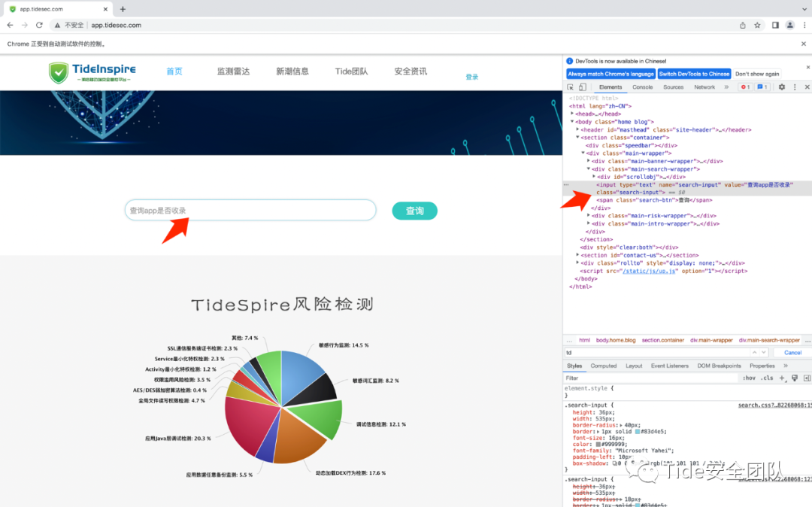The image size is (812, 507).
Task: Open the Chrome profile avatar
Action: 789,25
